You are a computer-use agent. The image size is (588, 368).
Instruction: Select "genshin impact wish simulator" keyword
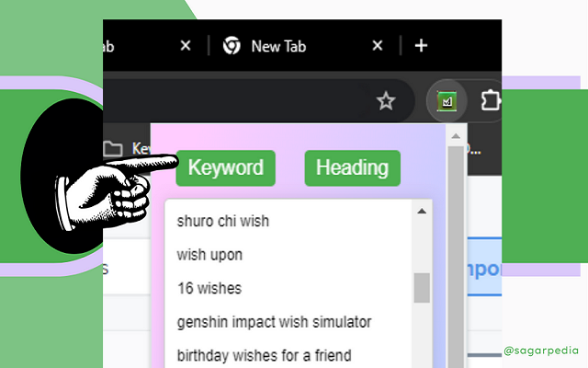pyautogui.click(x=274, y=322)
